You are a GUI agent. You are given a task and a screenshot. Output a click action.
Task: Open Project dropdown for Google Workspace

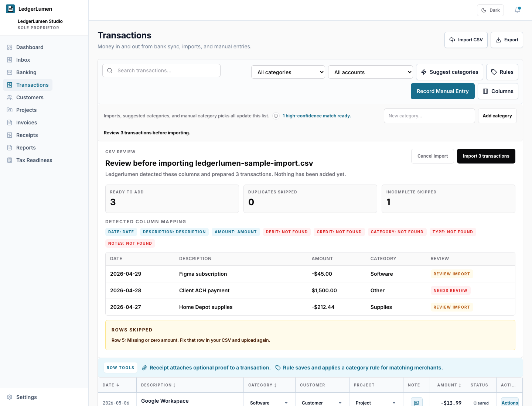tap(376, 403)
